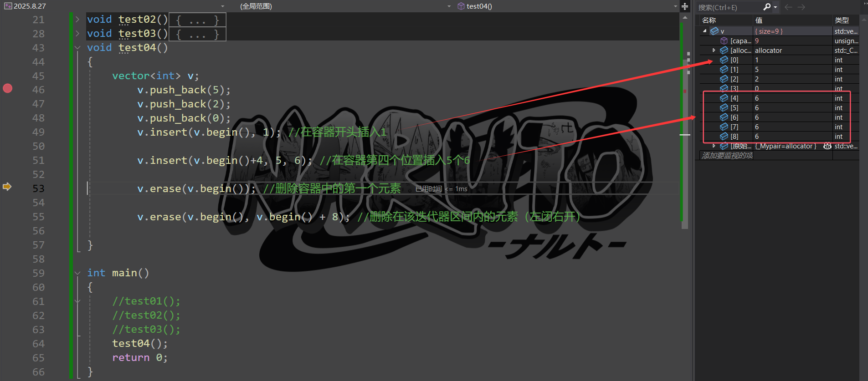Click the //test01(); comment line
The width and height of the screenshot is (868, 381).
point(146,301)
